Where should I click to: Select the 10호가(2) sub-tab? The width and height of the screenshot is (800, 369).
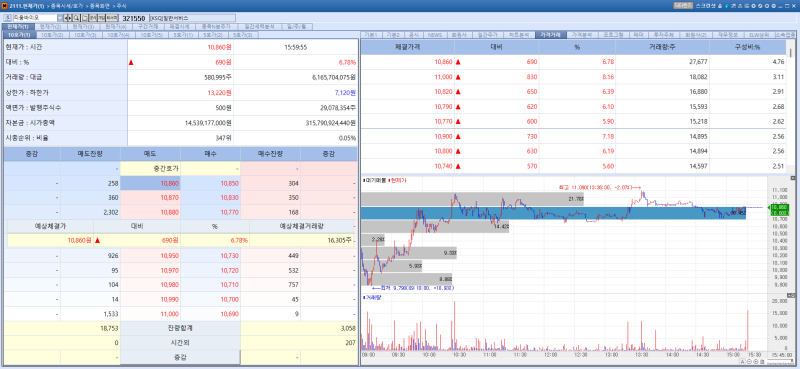(52, 35)
